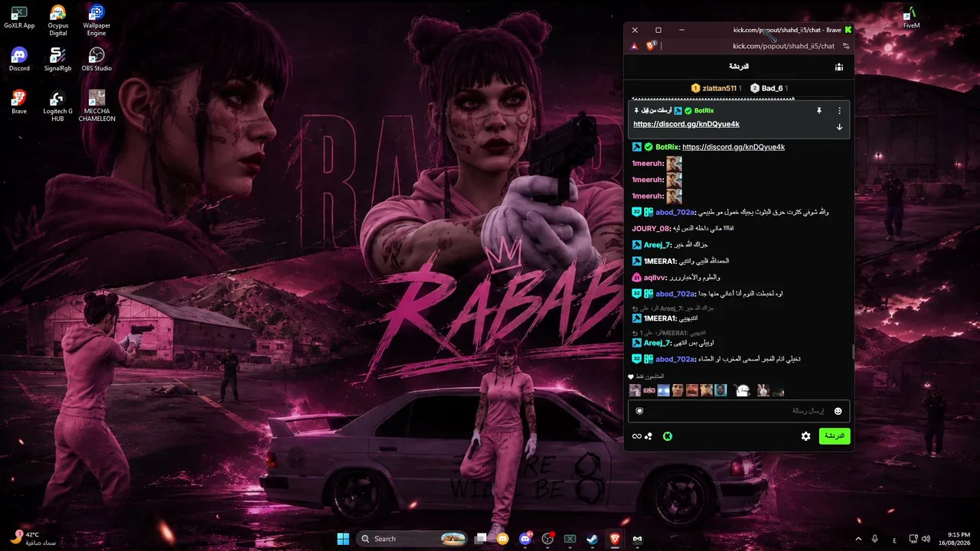Click the Brave Shields lion icon
The width and height of the screenshot is (980, 551).
point(651,46)
